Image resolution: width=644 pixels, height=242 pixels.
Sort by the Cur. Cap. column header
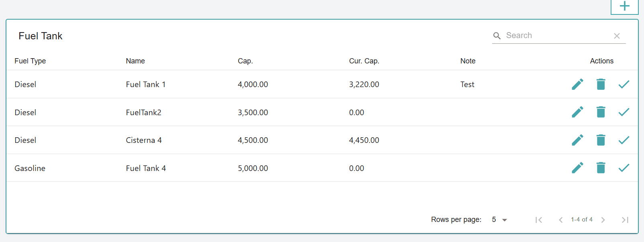364,61
